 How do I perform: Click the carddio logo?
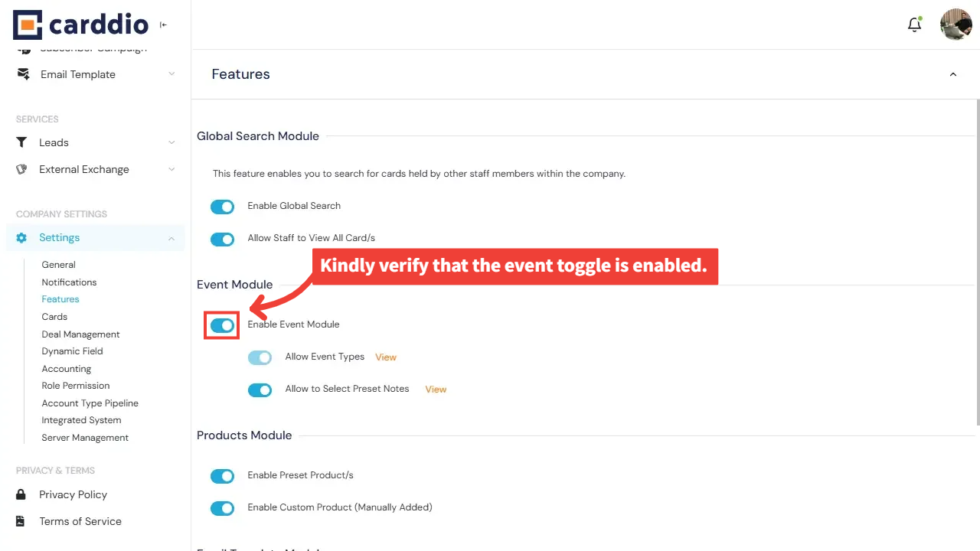point(80,24)
